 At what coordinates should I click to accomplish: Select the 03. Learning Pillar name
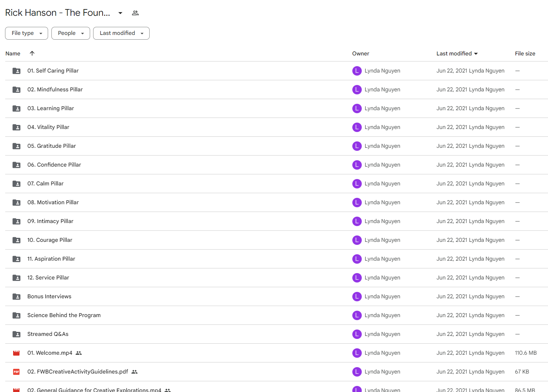tap(51, 108)
